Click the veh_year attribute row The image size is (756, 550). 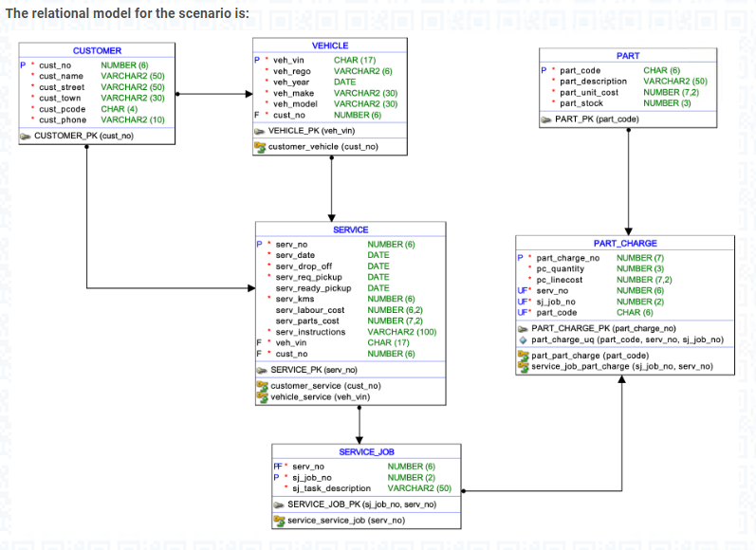[330, 82]
